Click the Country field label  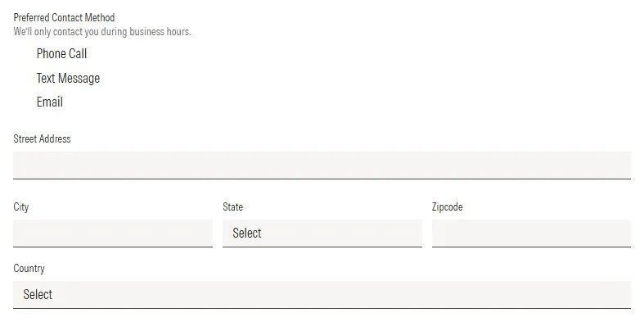pyautogui.click(x=29, y=269)
